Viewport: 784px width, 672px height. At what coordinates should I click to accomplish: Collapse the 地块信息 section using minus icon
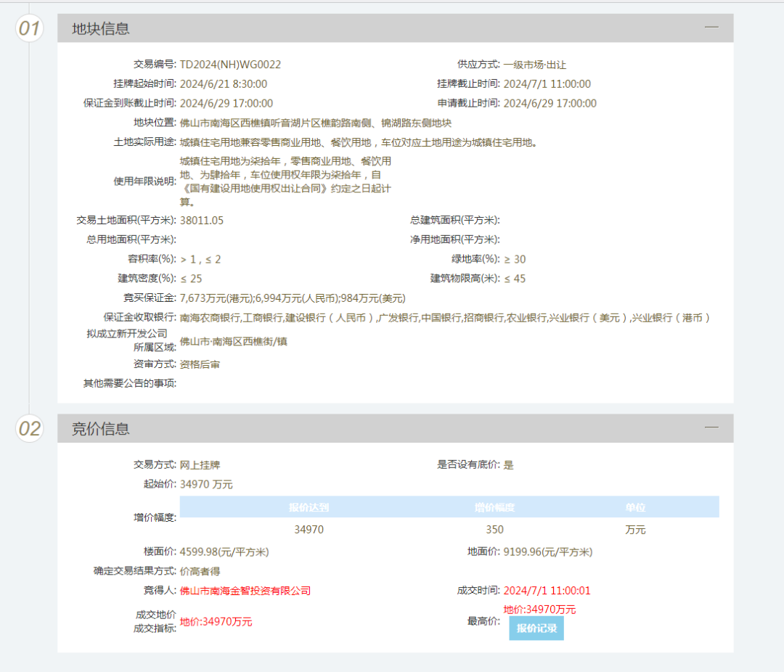tap(711, 27)
